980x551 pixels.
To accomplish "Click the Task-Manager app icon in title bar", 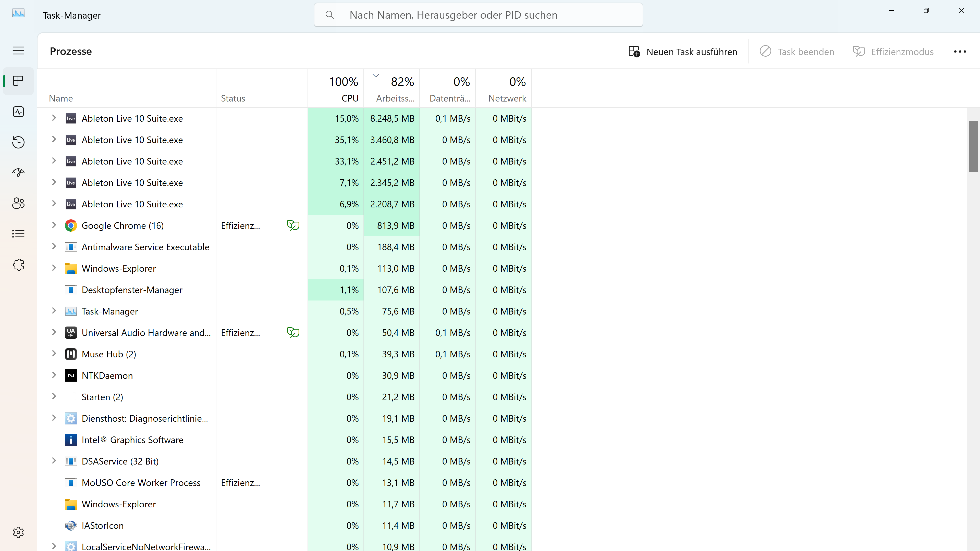I will tap(18, 14).
